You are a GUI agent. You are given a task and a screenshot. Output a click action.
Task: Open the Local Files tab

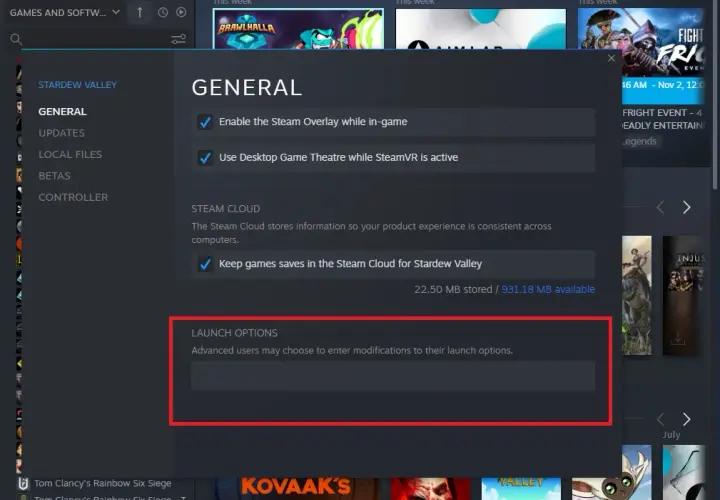point(70,154)
